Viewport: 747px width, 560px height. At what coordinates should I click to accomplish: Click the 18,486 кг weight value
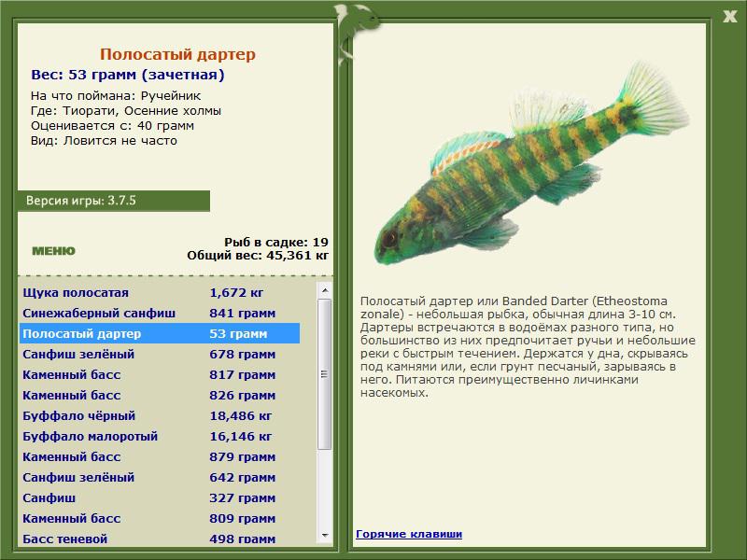click(241, 415)
